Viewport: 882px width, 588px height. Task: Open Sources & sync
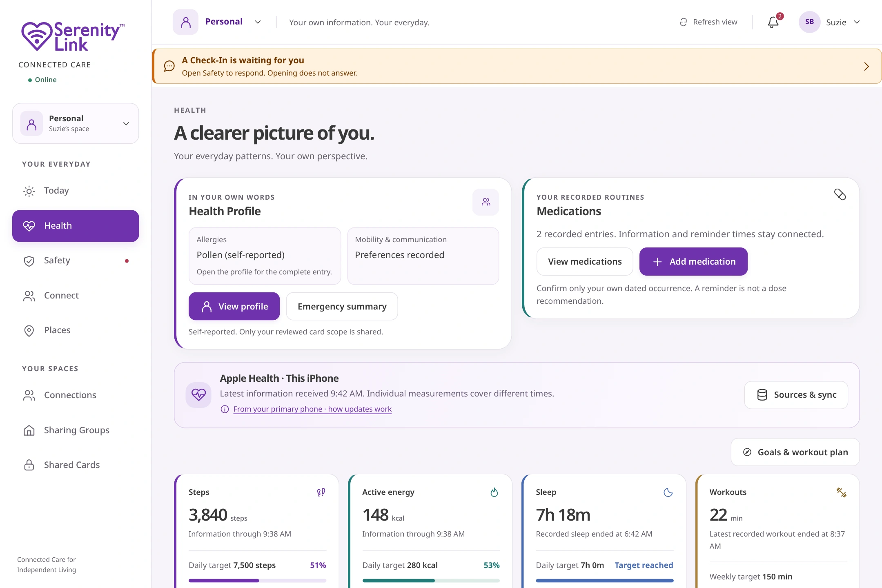(796, 395)
